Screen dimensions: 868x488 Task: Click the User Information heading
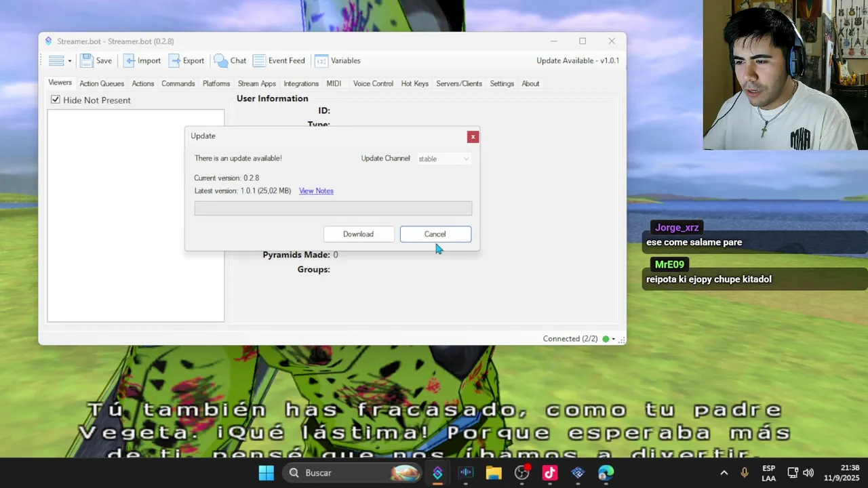click(273, 99)
